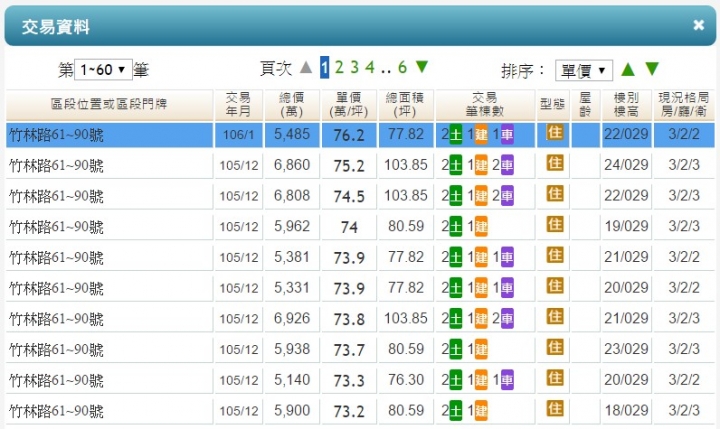This screenshot has height=429, width=720.
Task: Click the floor value 19/029
Action: [x=626, y=226]
